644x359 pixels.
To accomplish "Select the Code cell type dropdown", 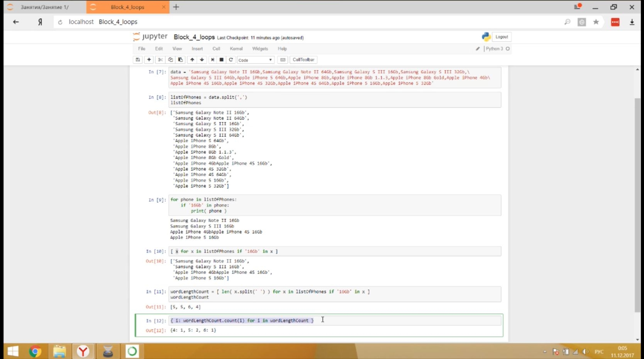I will click(x=256, y=60).
